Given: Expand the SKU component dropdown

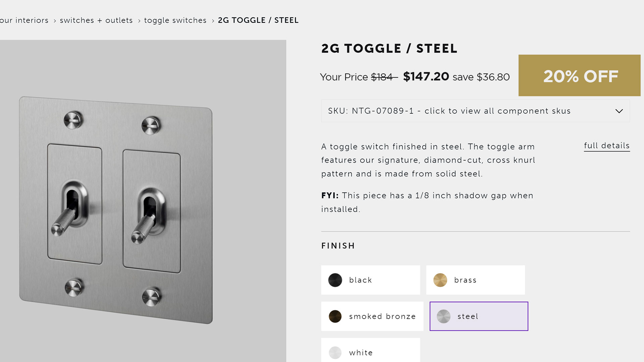Looking at the screenshot, I should pyautogui.click(x=475, y=111).
